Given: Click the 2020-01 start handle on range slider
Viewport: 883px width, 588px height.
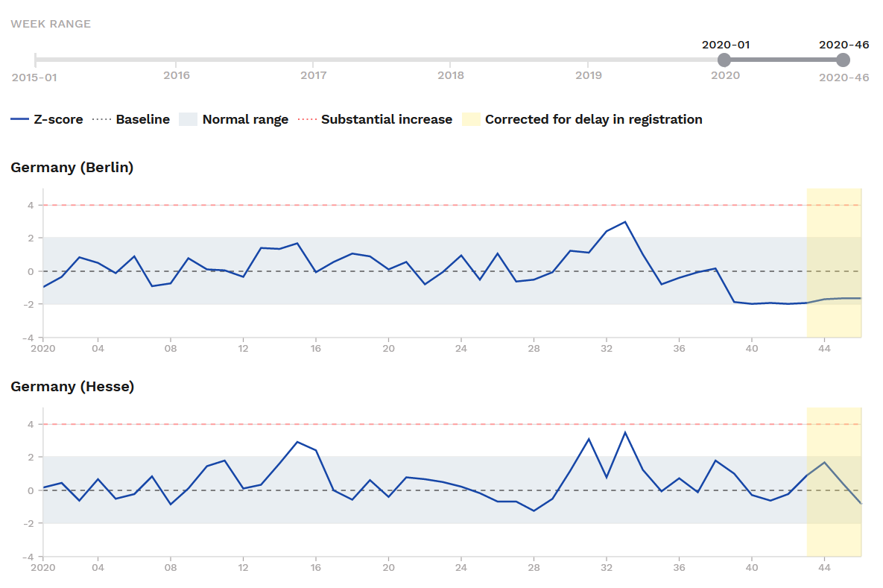Looking at the screenshot, I should [724, 60].
